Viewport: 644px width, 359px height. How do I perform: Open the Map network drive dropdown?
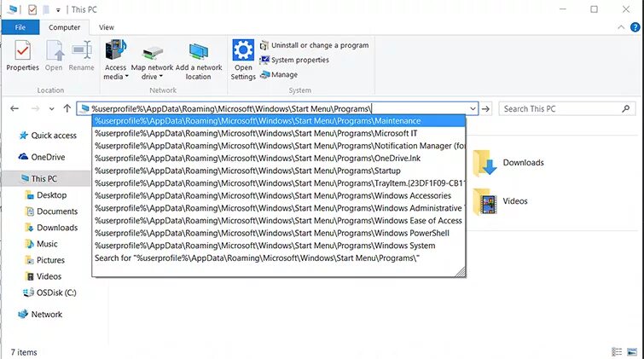(x=152, y=61)
